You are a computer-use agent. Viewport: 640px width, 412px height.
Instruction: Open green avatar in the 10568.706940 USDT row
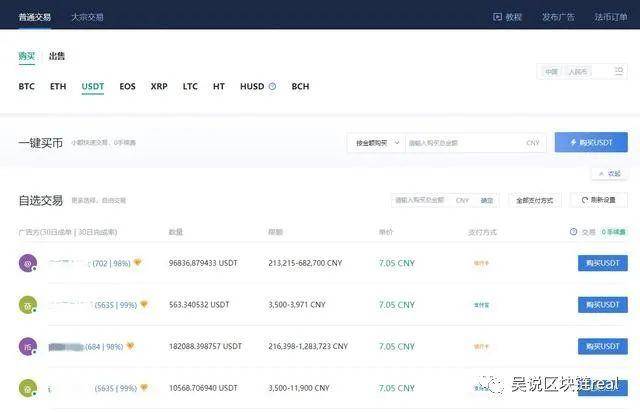pos(28,388)
